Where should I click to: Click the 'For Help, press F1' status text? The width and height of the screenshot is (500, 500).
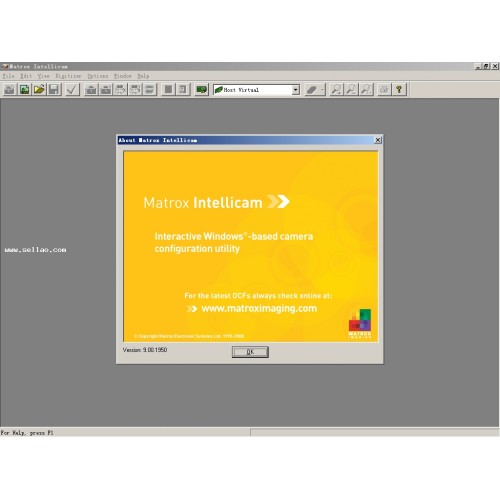click(x=27, y=433)
